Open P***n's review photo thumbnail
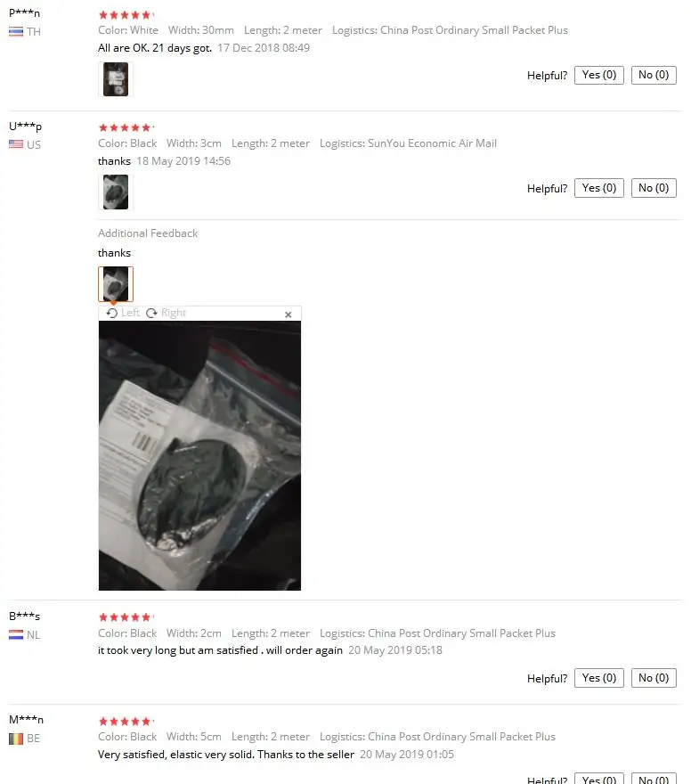691x784 pixels. coord(116,79)
